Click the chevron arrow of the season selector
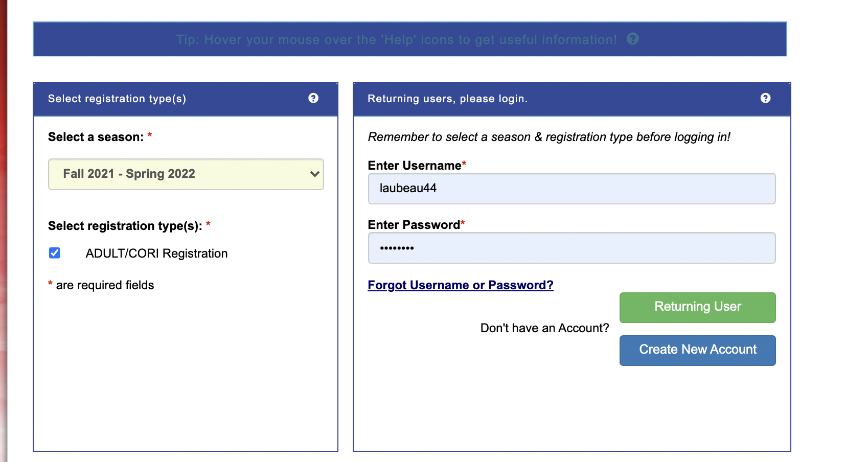Screen dimensions: 868x462 tap(315, 174)
